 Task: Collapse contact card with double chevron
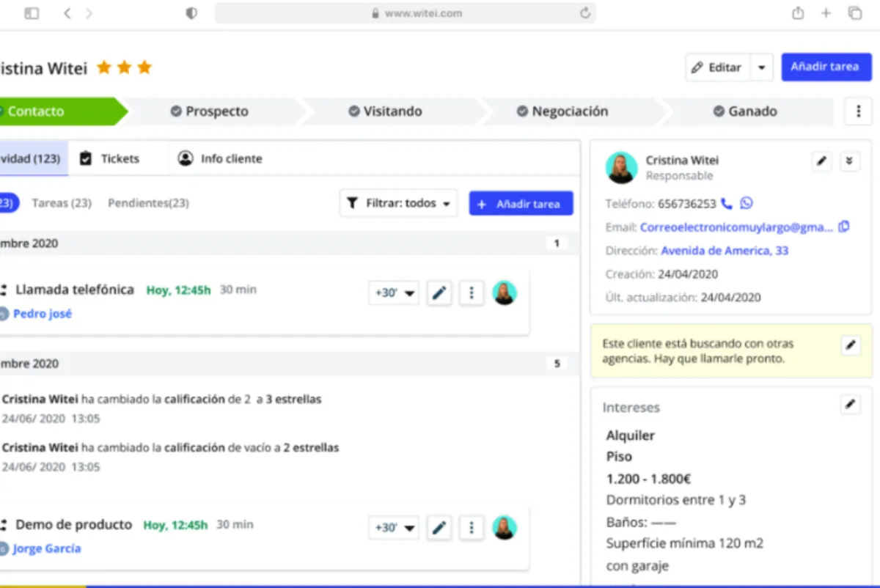[849, 161]
